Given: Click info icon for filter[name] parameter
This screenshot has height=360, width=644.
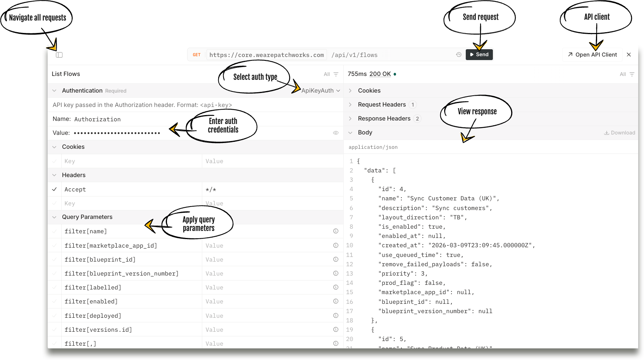Looking at the screenshot, I should pos(336,231).
